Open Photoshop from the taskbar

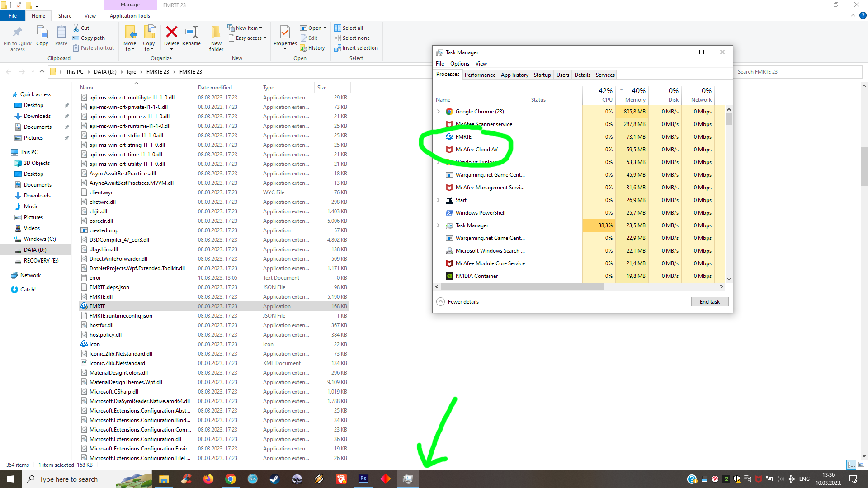point(363,479)
